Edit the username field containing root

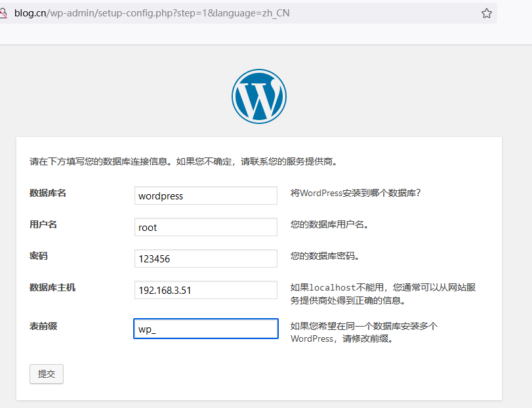point(206,227)
